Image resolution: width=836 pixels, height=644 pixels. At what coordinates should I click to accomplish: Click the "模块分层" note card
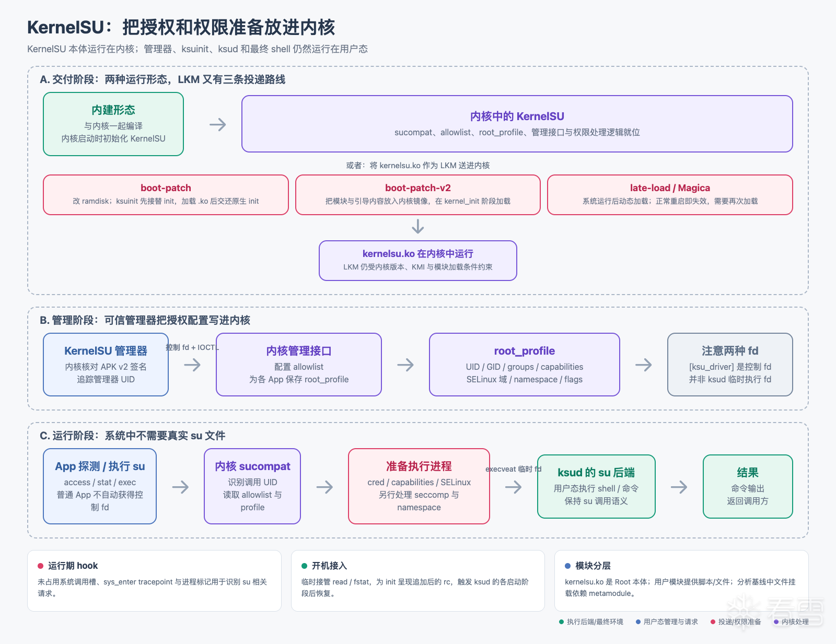(681, 581)
